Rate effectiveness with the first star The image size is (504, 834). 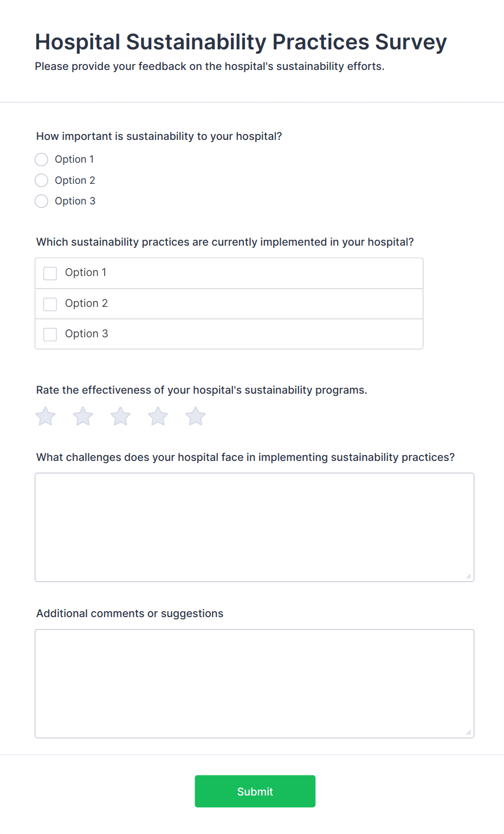[46, 416]
